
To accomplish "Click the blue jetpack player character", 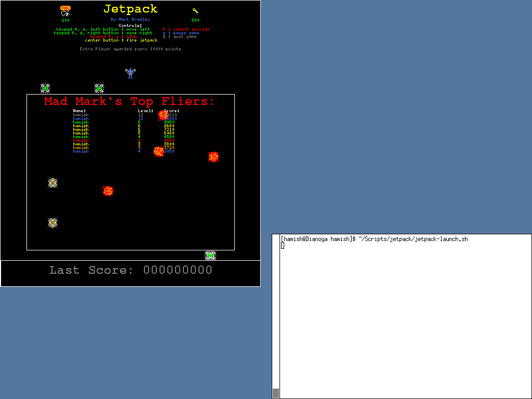I will [x=130, y=73].
